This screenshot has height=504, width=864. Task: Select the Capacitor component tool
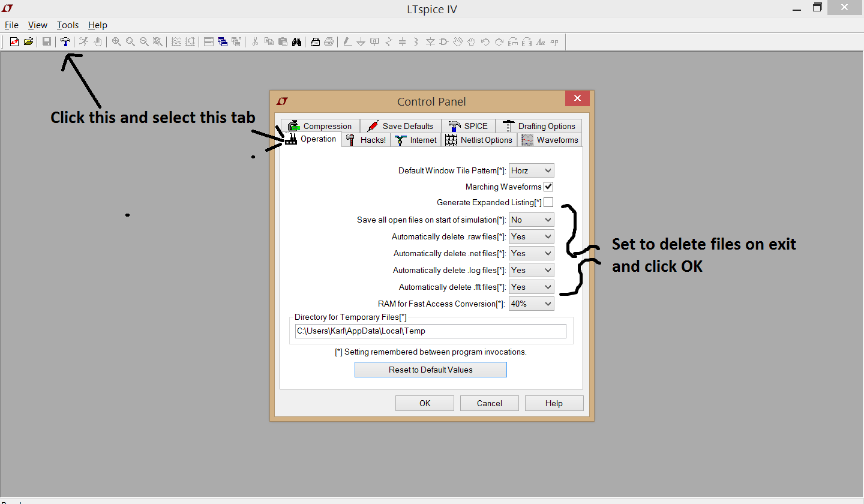(402, 41)
